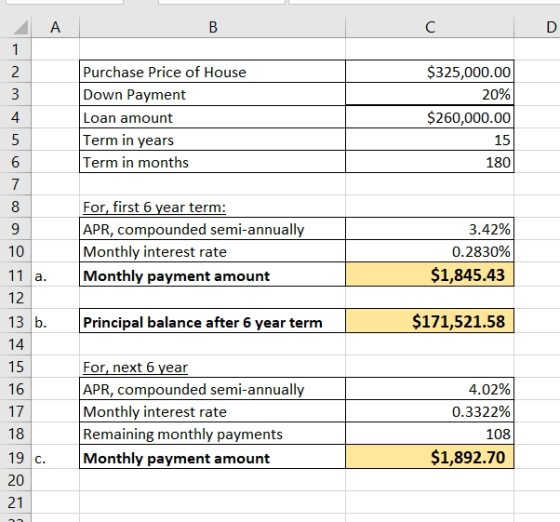
Task: Select row 12 header
Action: click(x=15, y=297)
